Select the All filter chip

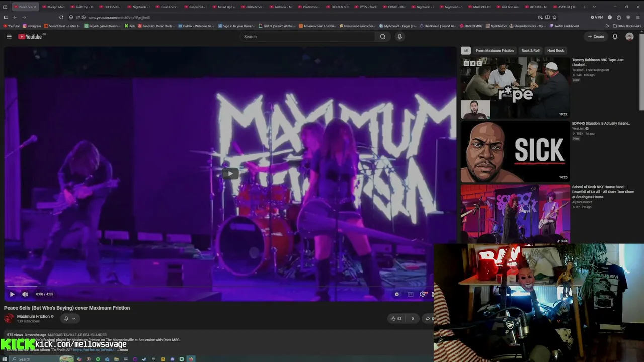click(466, 51)
